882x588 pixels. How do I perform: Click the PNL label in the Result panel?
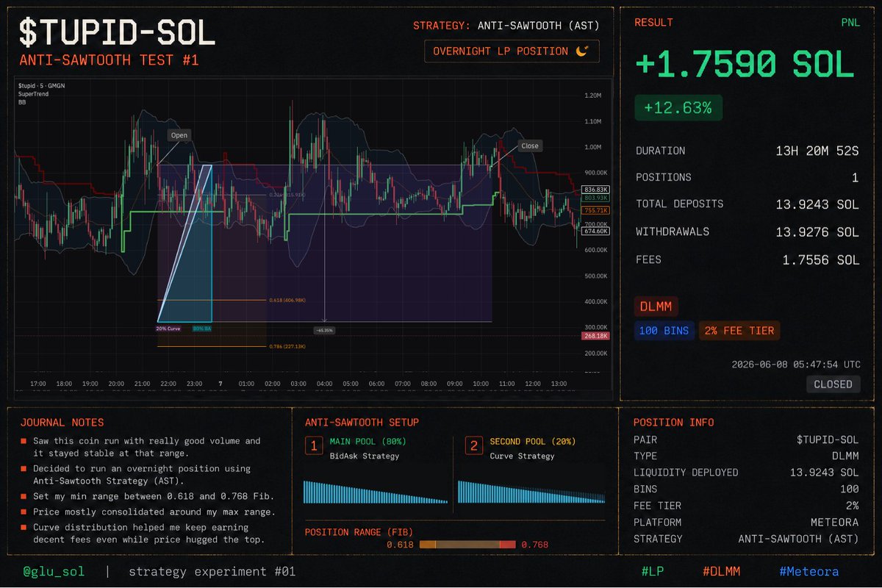pyautogui.click(x=850, y=23)
